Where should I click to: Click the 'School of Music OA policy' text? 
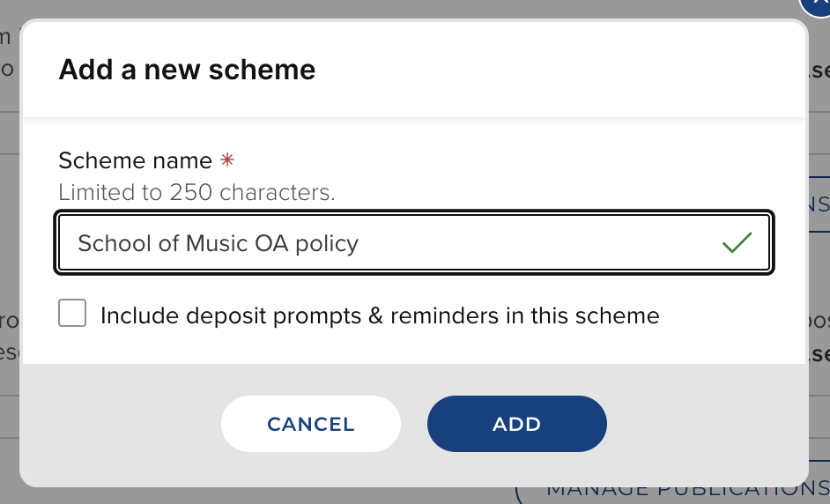tap(218, 243)
